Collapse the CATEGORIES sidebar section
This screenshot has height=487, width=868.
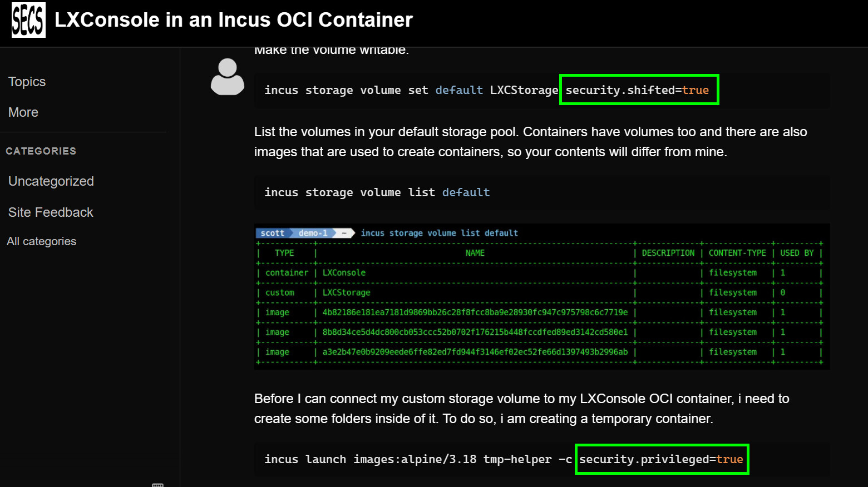click(41, 151)
